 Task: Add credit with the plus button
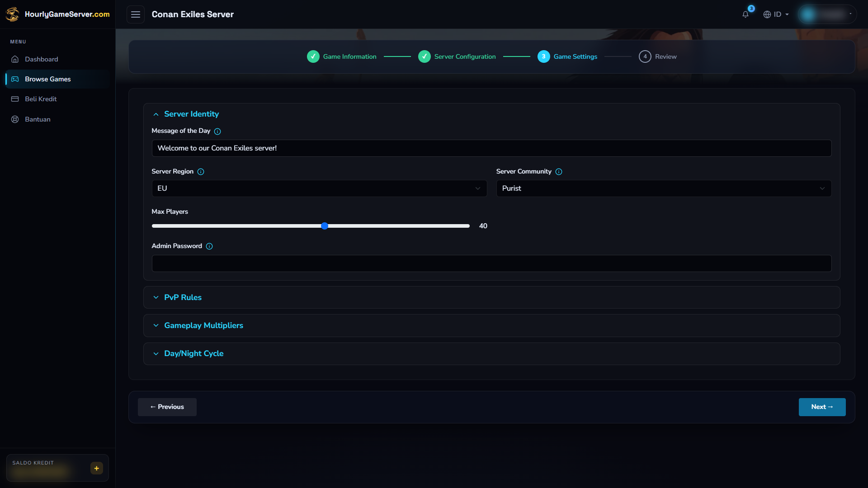pyautogui.click(x=97, y=468)
